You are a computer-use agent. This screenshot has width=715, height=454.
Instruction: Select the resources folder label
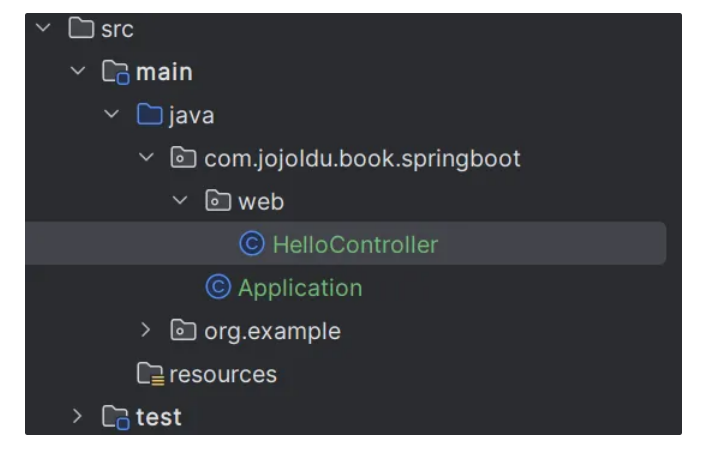(223, 374)
